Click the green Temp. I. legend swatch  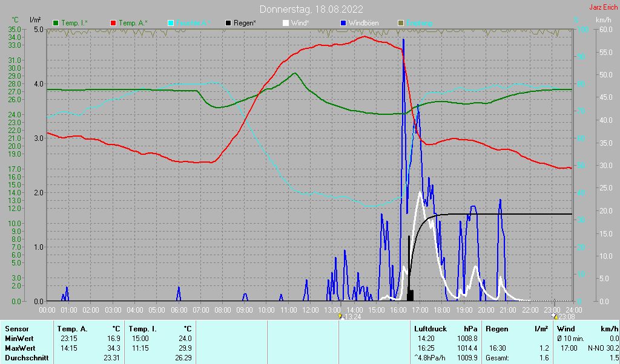(x=56, y=23)
